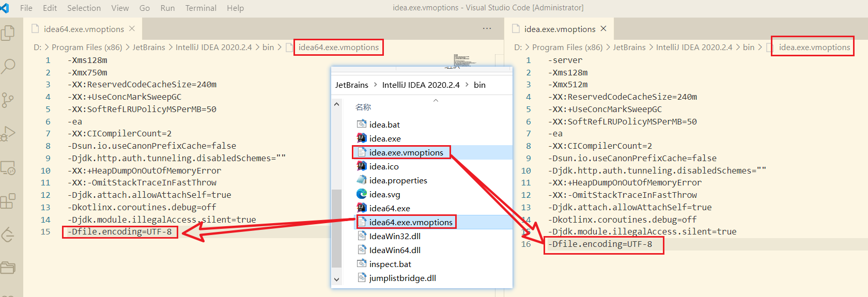Screen dimensions: 868x297
Task: Select idea64.exe.vmoptions in the file list
Action: 411,222
